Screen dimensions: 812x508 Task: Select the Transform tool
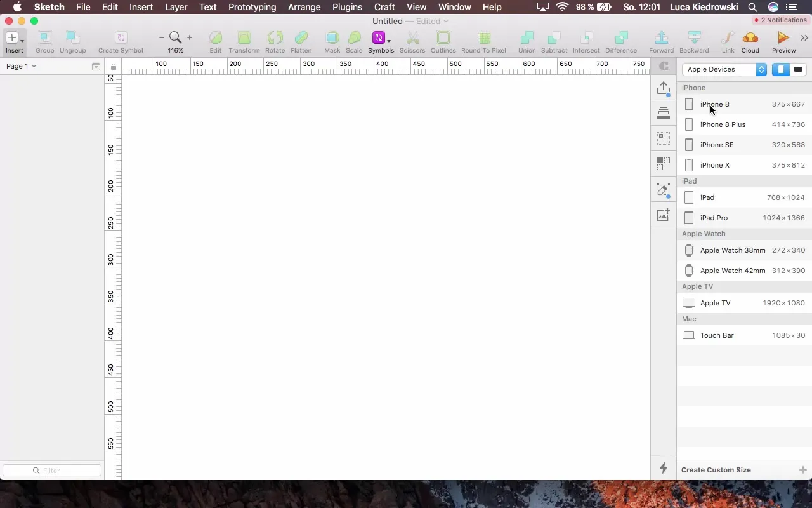click(x=244, y=38)
